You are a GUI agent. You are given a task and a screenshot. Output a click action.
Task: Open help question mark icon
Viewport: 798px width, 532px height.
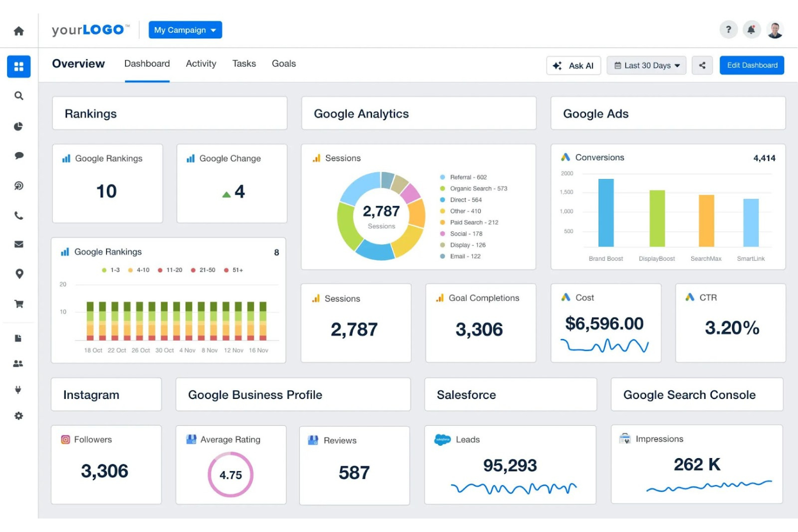tap(728, 30)
